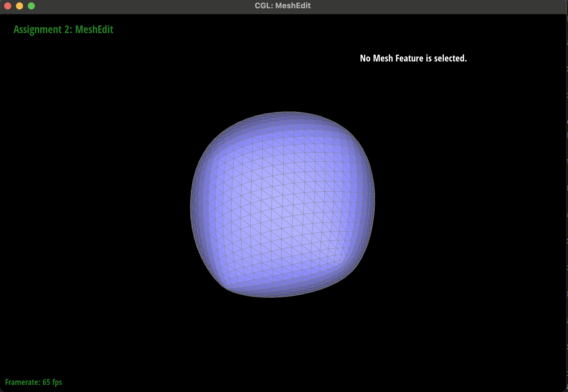Click the Assignment 2: MeshEdit heading text
The height and width of the screenshot is (392, 568).
point(63,30)
